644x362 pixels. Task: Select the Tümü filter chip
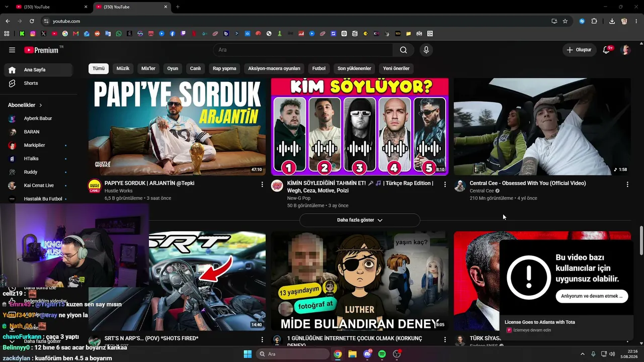(x=99, y=68)
